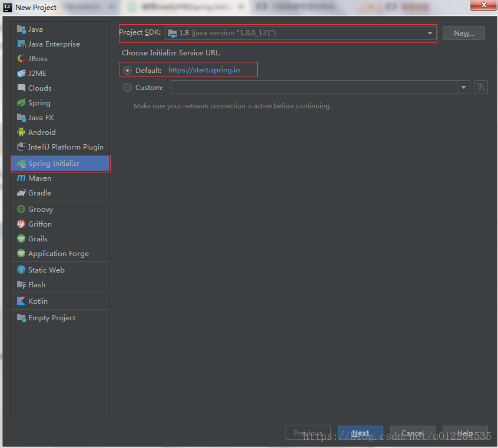
Task: Select J2ME in the list
Action: pyautogui.click(x=60, y=74)
